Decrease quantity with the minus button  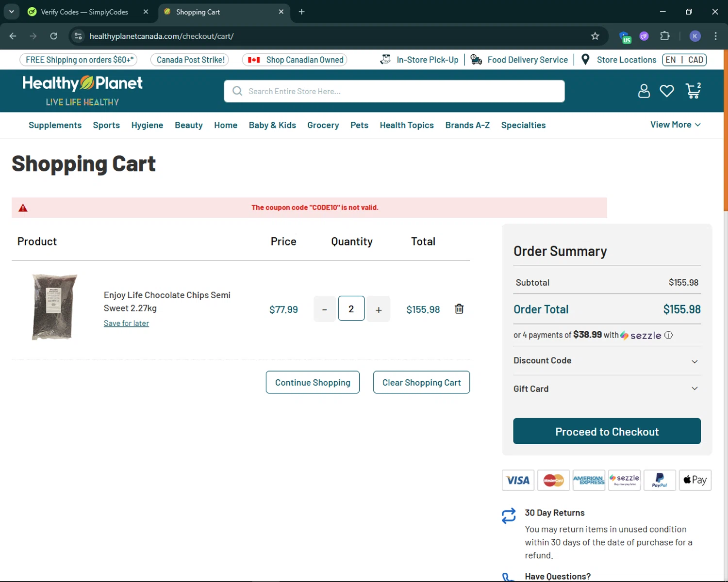point(325,309)
